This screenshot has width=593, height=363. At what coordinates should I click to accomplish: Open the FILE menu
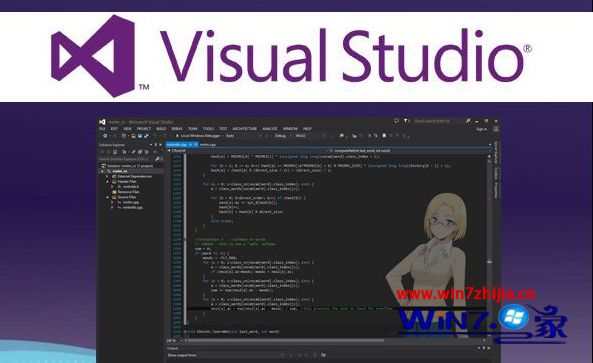[102, 129]
